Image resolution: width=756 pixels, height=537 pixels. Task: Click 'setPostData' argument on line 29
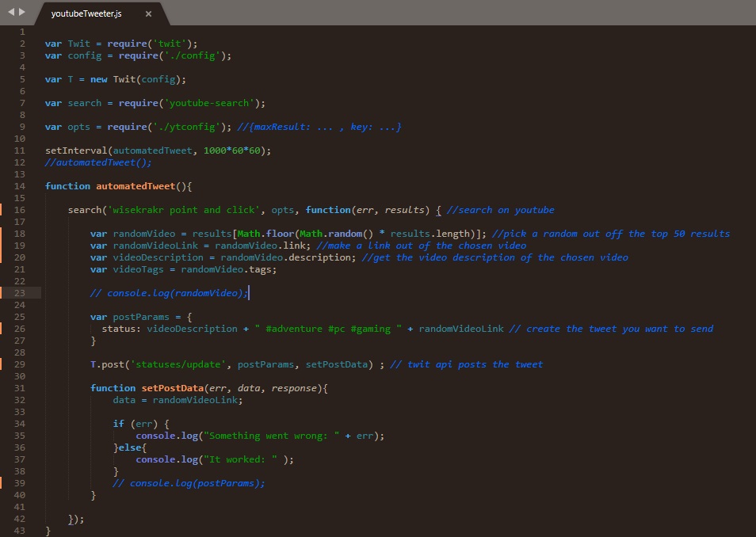pos(337,364)
